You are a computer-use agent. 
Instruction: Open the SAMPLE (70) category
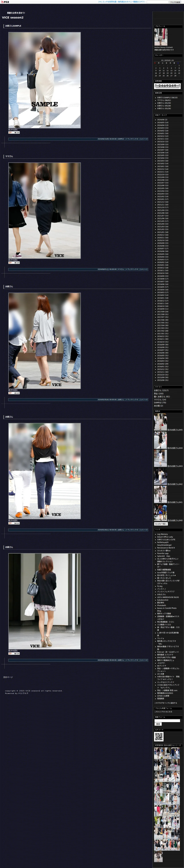coord(160,403)
